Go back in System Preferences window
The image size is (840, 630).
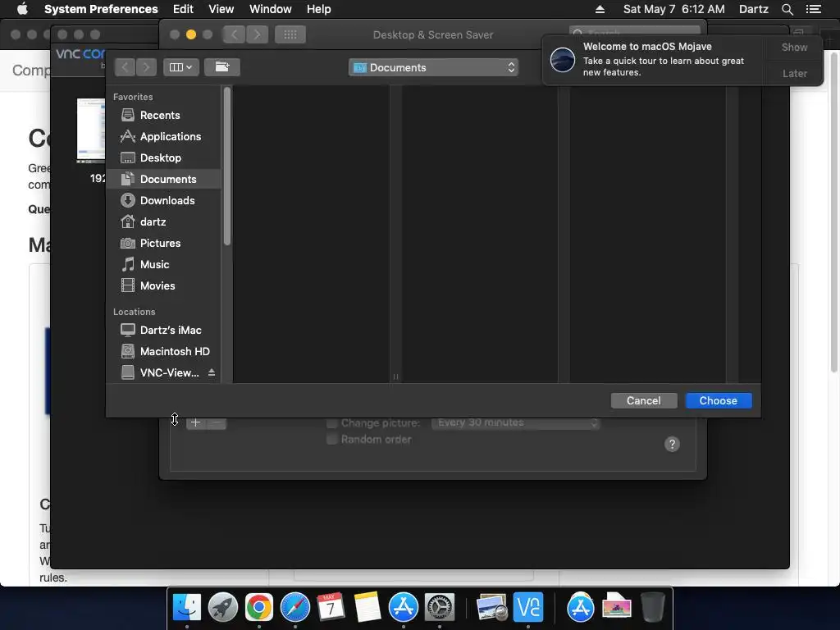[234, 34]
